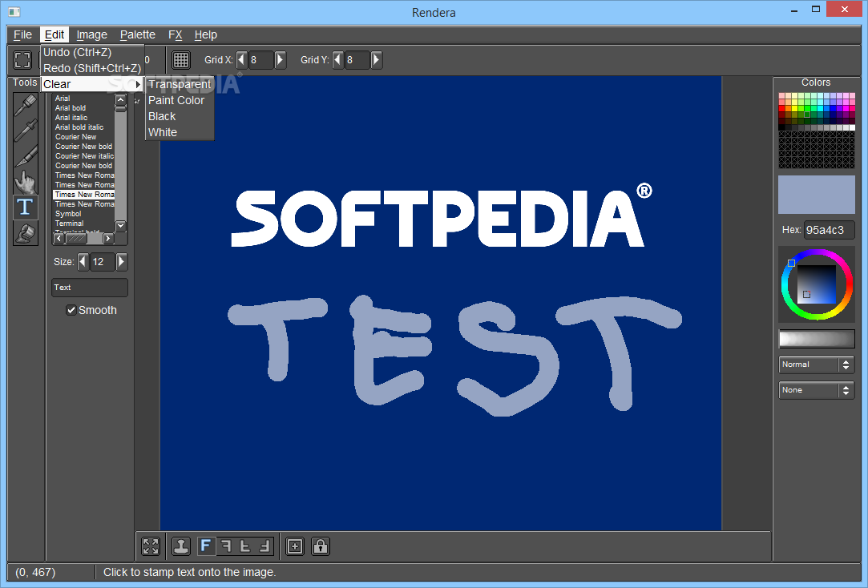Select the normal F orientation icon
Viewport: 868px width, 588px height.
click(x=206, y=546)
